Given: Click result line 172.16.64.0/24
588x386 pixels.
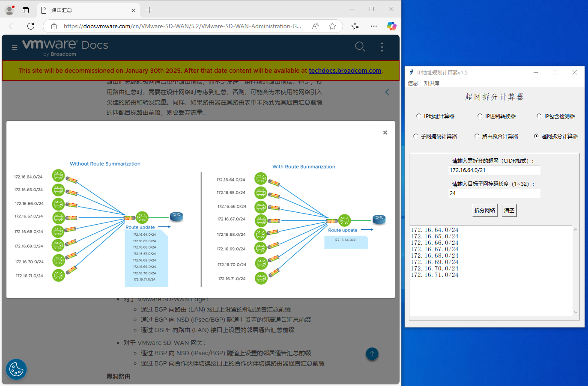Looking at the screenshot, I should click(x=435, y=230).
